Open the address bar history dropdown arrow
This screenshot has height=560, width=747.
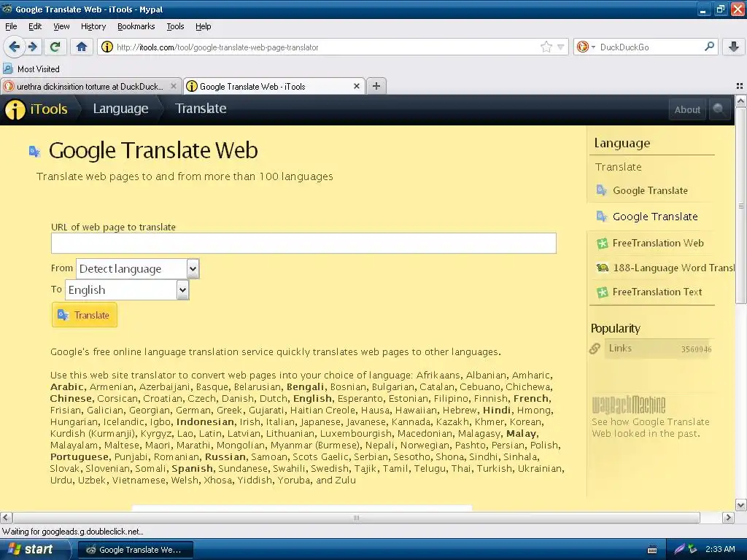[x=561, y=47]
